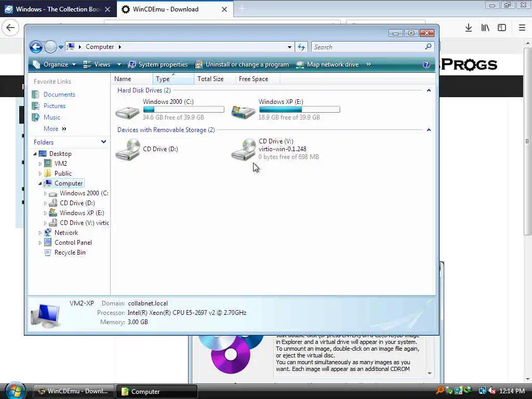The height and width of the screenshot is (399, 532).
Task: Click browser Back arrow button
Action: (10, 28)
